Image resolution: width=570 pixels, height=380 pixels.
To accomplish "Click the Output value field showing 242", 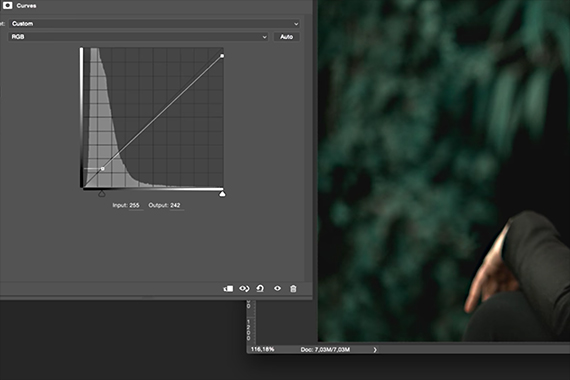I will click(176, 205).
